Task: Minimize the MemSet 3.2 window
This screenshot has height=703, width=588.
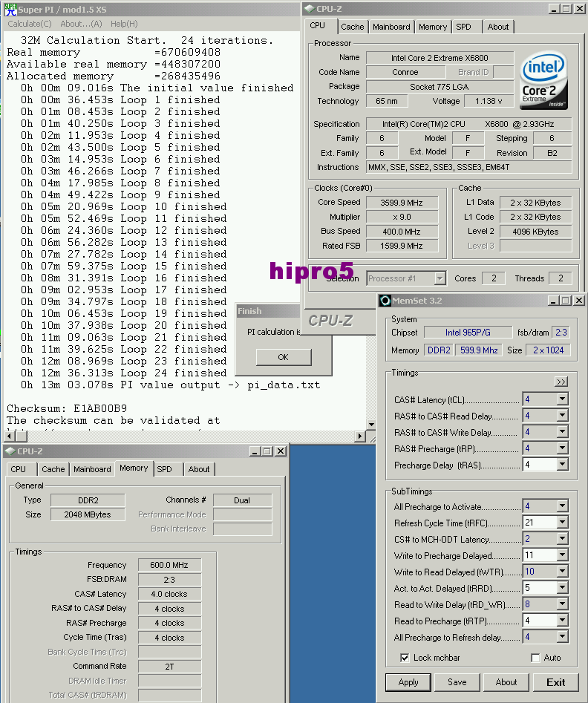Action: [553, 301]
